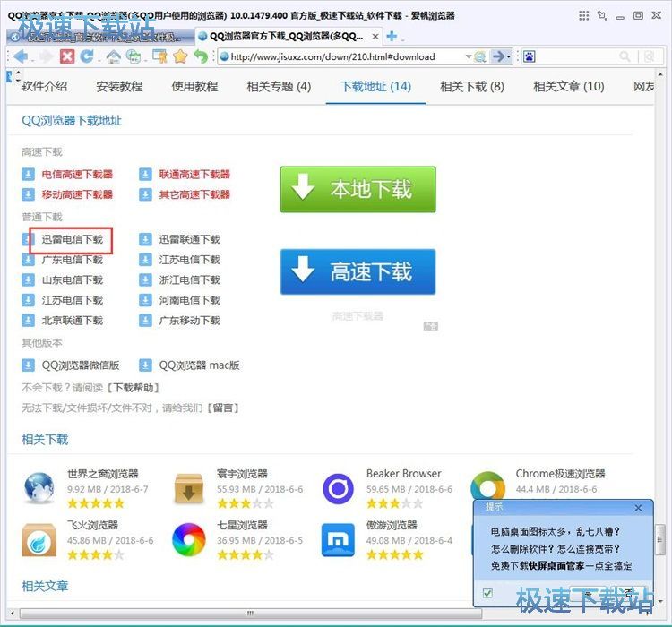Click the green undo arrow icon

[201, 56]
